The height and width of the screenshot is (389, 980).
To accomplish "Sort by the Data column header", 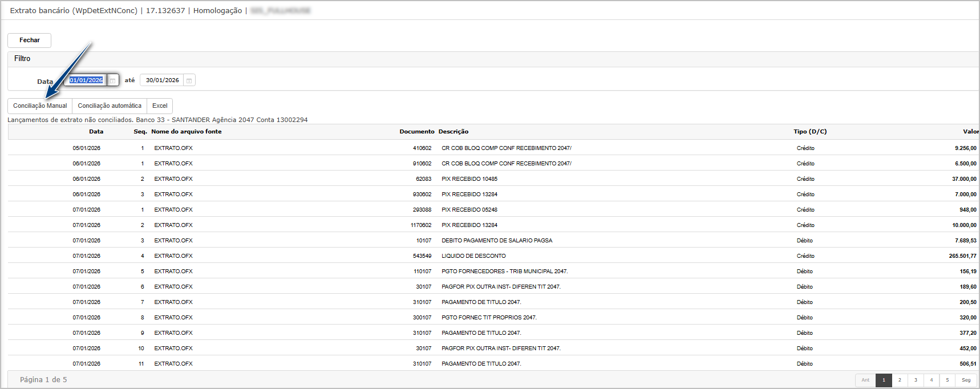I will tap(96, 132).
